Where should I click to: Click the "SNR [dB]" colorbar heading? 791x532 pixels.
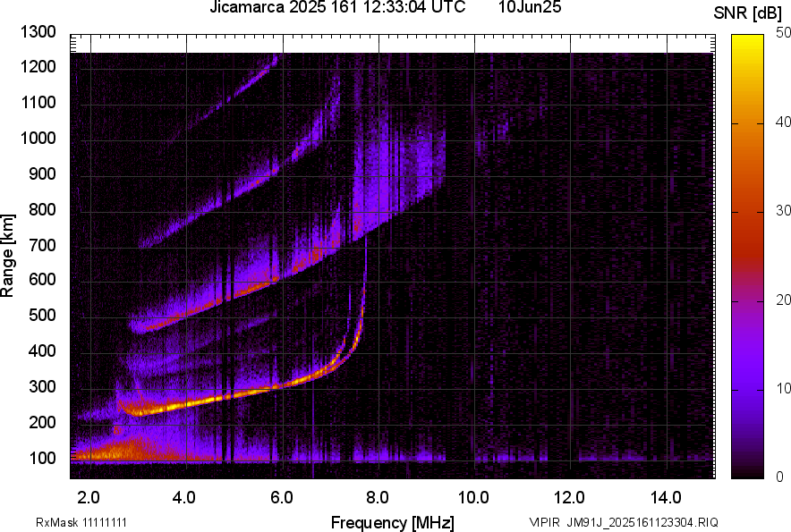pos(750,13)
